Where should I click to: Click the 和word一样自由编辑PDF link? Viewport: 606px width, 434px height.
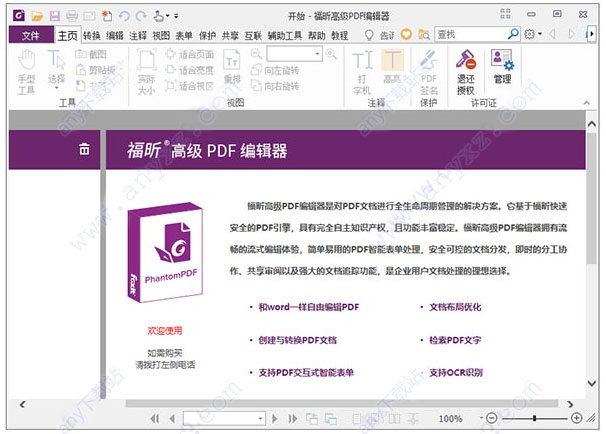pos(309,307)
